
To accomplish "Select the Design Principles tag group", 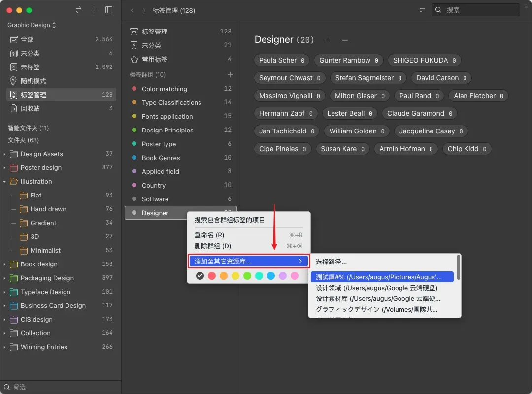I will (x=181, y=131).
